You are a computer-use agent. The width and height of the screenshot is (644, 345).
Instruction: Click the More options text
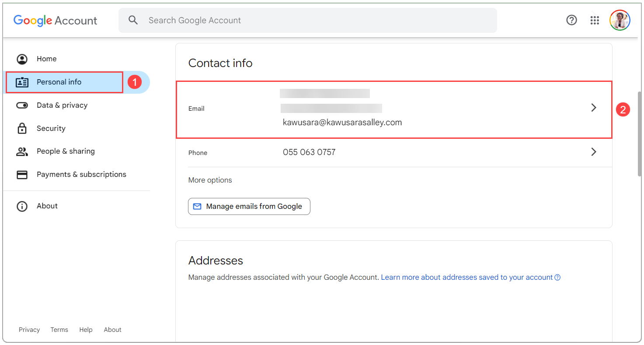[210, 180]
